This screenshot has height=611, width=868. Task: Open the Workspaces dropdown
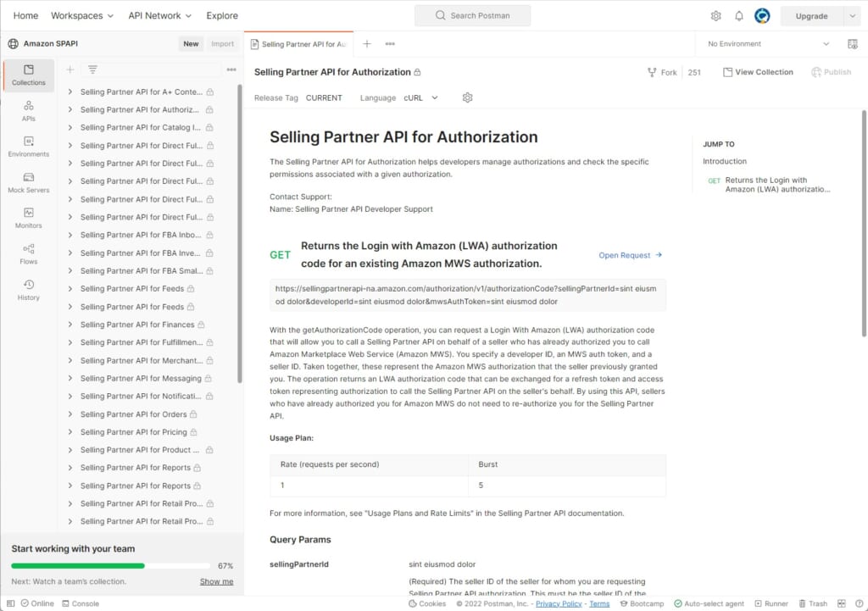[x=82, y=15]
